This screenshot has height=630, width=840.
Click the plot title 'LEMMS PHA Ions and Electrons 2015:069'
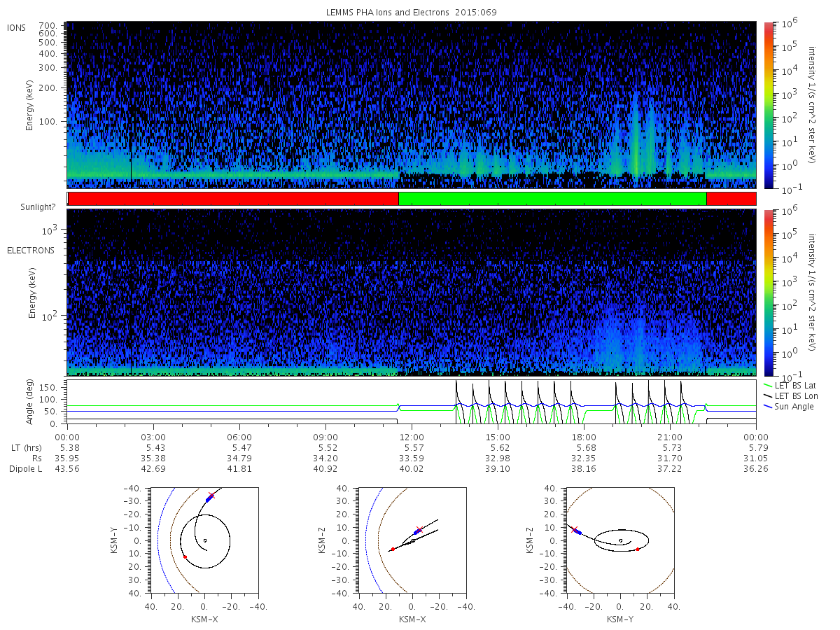[x=412, y=13]
